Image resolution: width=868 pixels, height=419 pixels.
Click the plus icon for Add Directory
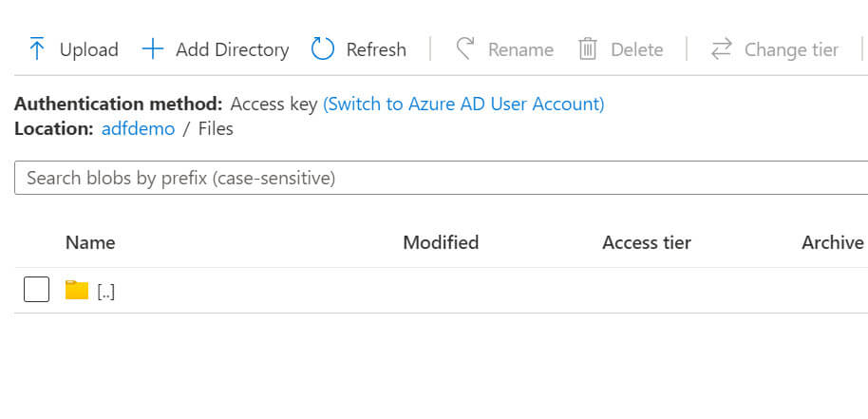[152, 49]
